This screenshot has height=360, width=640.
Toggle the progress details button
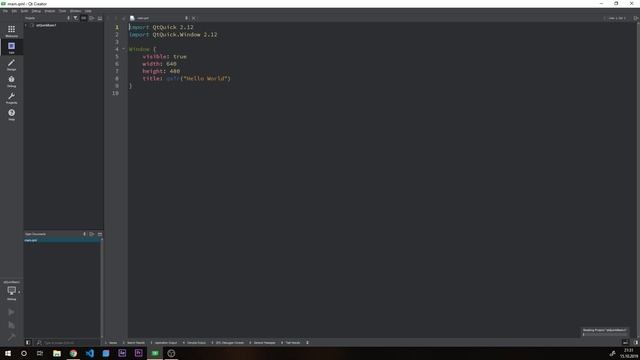(625, 342)
